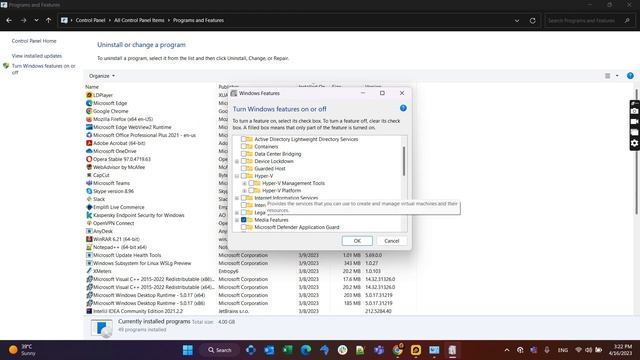Viewport: 640px width, 360px height.
Task: Click the taskbar Search box
Action: [220, 350]
